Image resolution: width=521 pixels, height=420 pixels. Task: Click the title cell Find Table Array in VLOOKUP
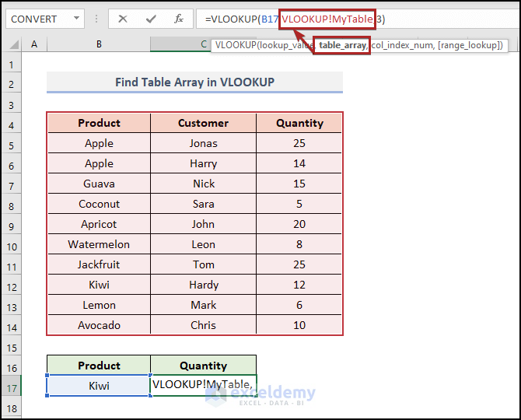pos(194,82)
